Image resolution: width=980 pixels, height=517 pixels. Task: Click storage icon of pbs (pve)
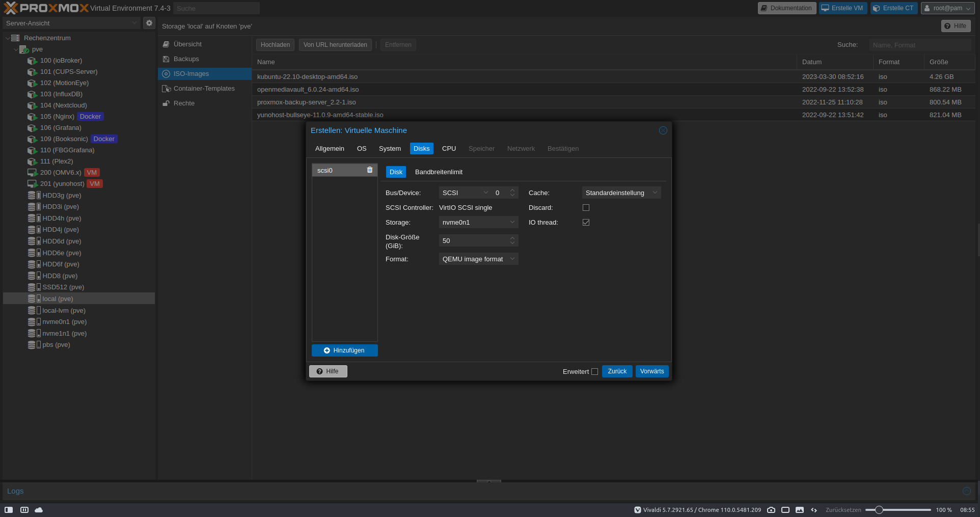pos(34,345)
